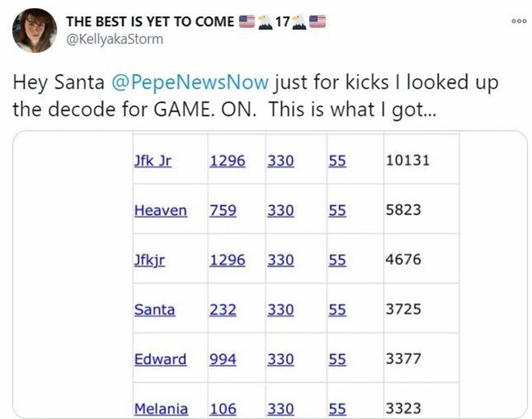Open the @KellyakaStorm profile handle
Image resolution: width=532 pixels, height=419 pixels.
coord(114,39)
